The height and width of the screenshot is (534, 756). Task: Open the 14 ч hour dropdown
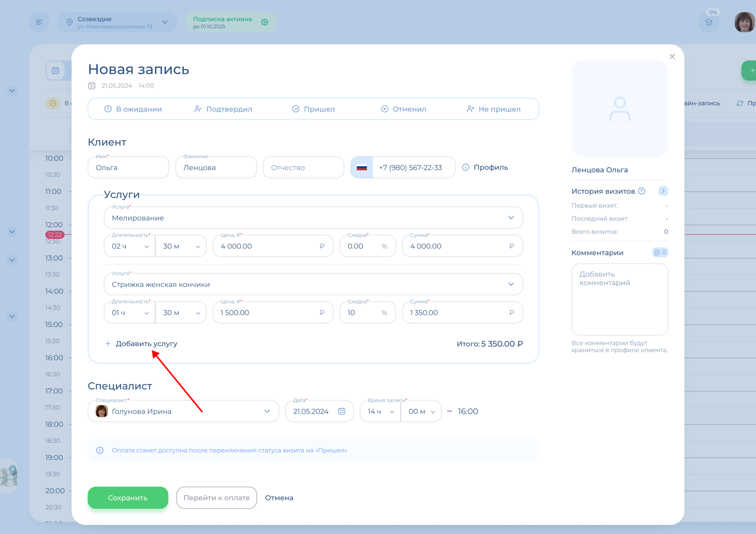coord(380,412)
